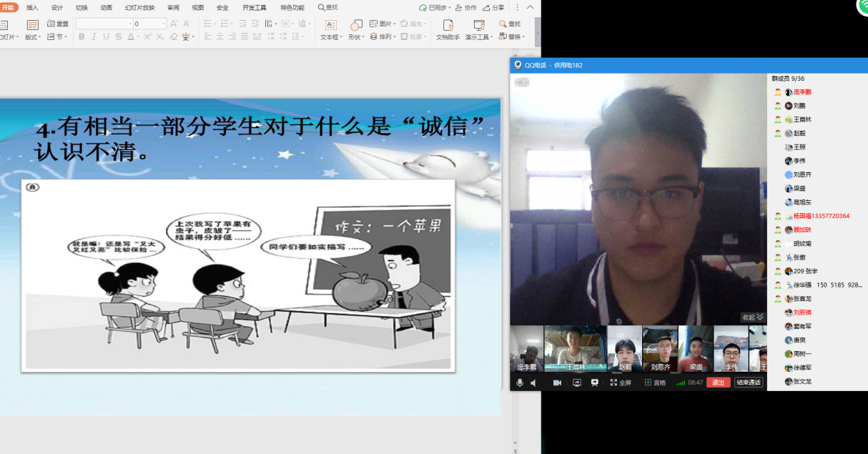Click the screen share icon
The width and height of the screenshot is (868, 454).
click(577, 383)
